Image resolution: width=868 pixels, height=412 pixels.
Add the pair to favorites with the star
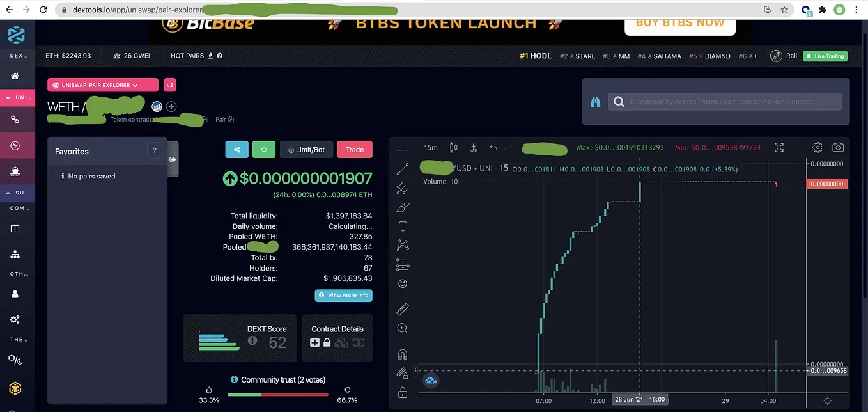[264, 150]
